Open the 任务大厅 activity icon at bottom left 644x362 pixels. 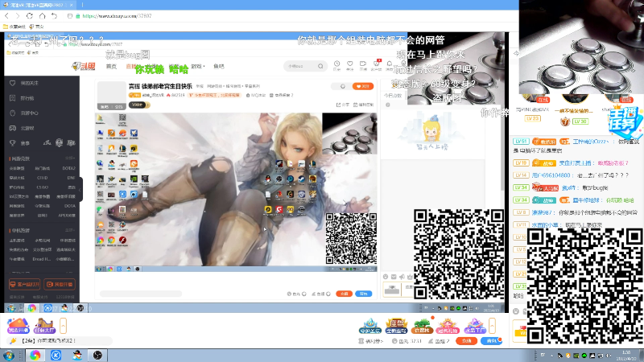click(x=44, y=326)
